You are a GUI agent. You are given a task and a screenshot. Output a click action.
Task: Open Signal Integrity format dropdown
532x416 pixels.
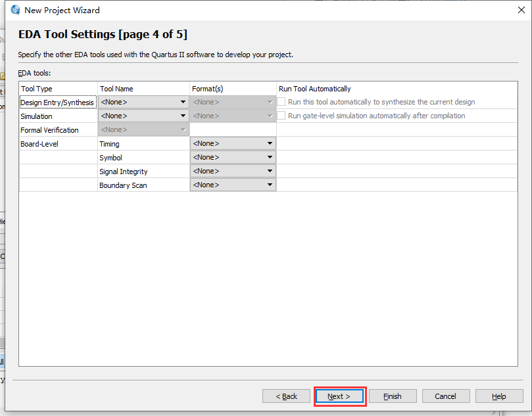pos(233,172)
